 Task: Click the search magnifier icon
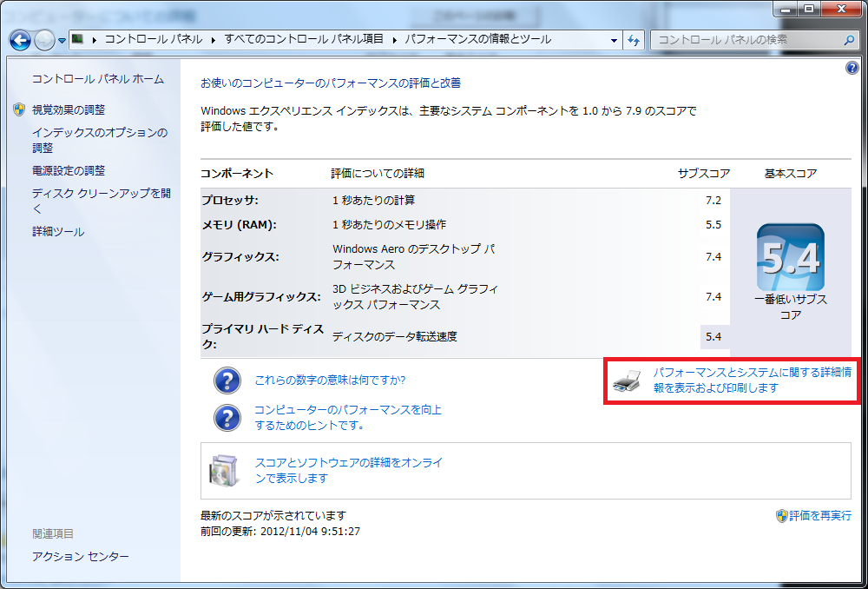point(850,41)
